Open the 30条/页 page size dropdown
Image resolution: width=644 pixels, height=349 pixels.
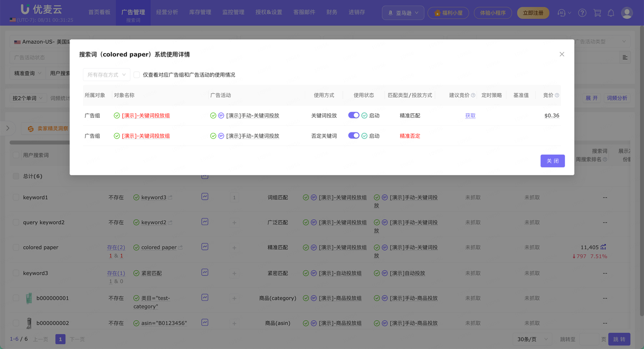coord(532,339)
